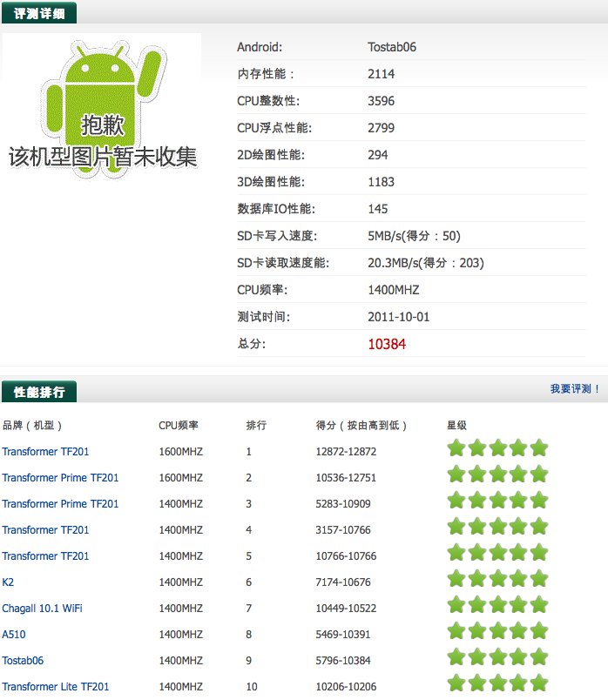The height and width of the screenshot is (700, 608).
Task: Click the score range 10536-12751
Action: coord(346,478)
